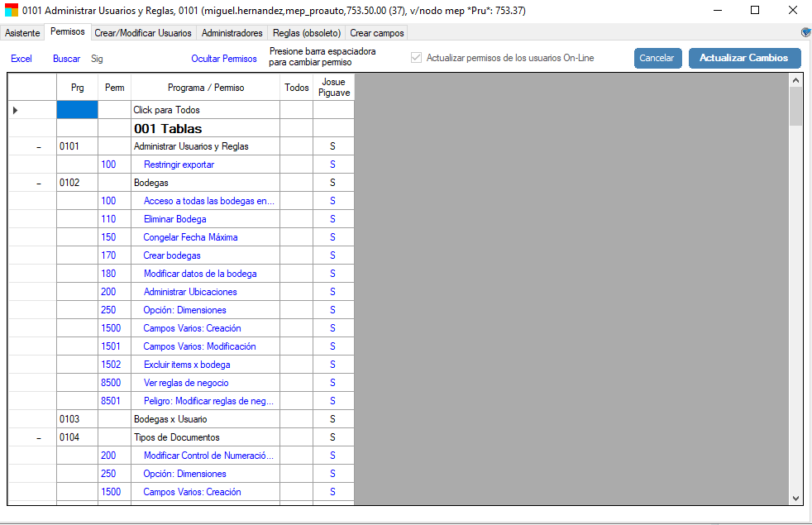Switch to the Crear campos tab
This screenshot has width=812, height=525.
click(376, 32)
